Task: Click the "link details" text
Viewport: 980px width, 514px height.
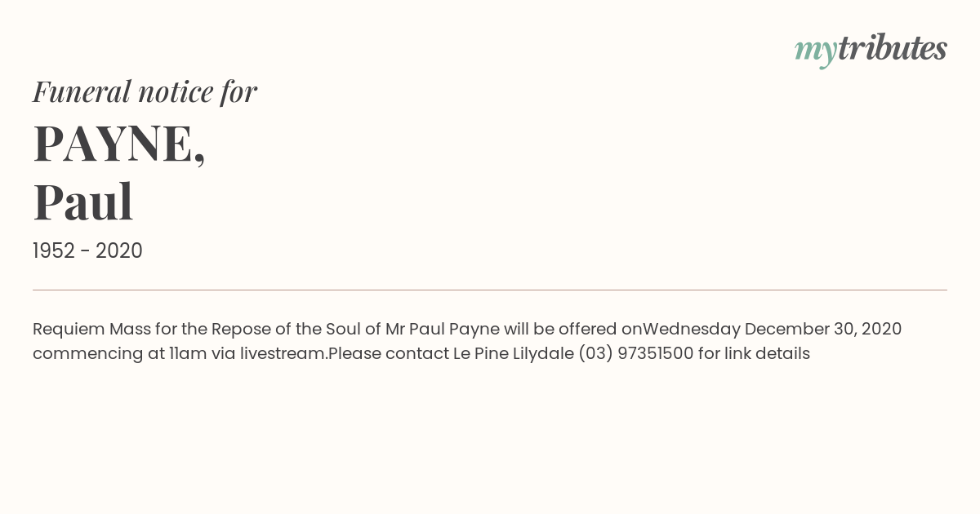Action: [767, 354]
